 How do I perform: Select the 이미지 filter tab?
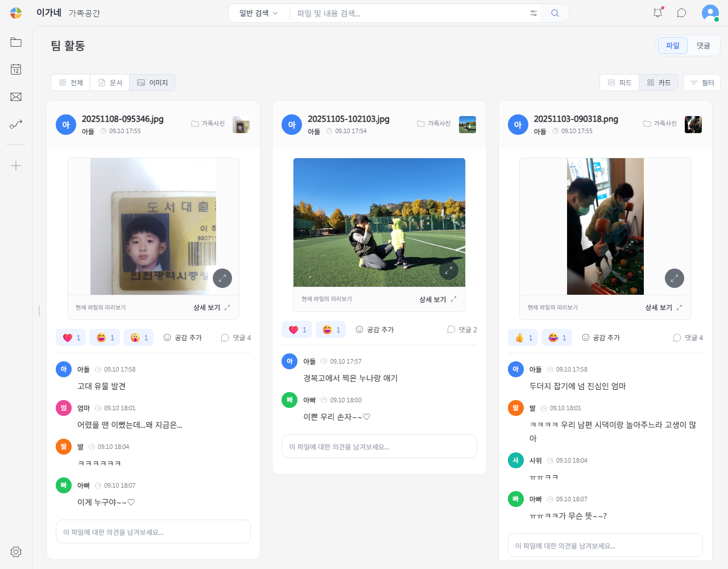152,83
